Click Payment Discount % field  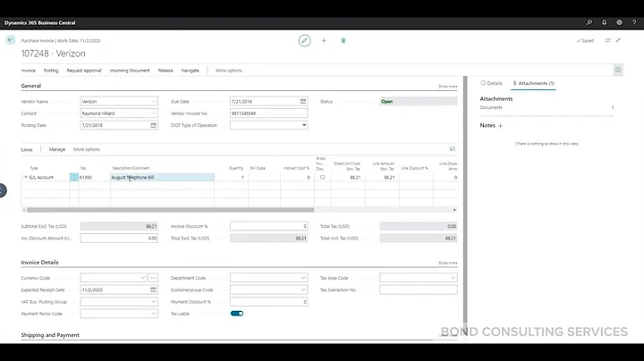click(268, 301)
